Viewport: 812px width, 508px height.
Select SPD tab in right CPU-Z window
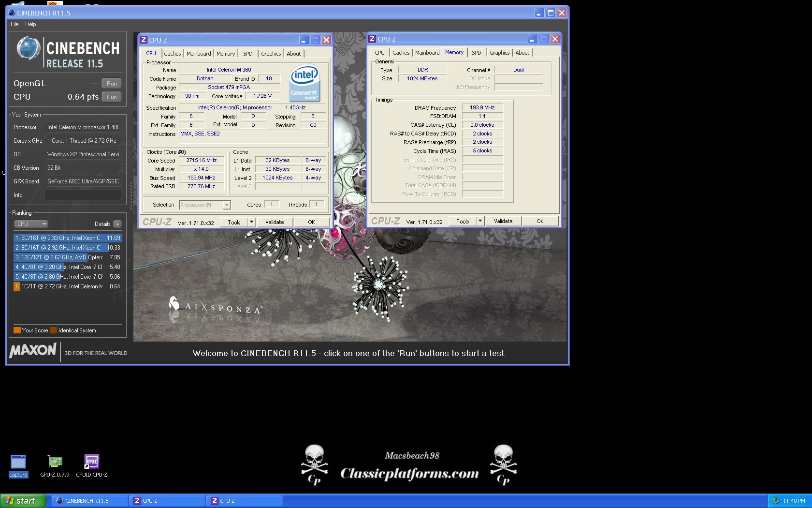[477, 53]
